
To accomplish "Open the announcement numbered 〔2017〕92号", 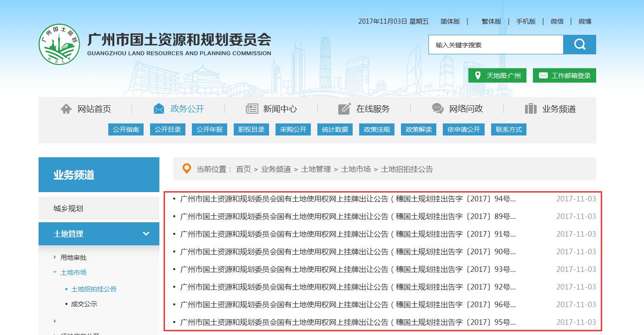I will [348, 287].
